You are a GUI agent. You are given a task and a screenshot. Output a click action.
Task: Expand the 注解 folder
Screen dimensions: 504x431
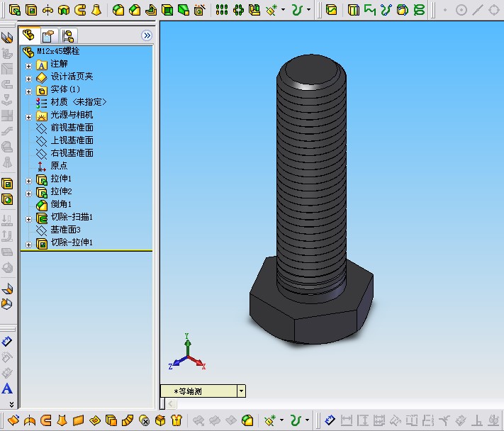[28, 66]
